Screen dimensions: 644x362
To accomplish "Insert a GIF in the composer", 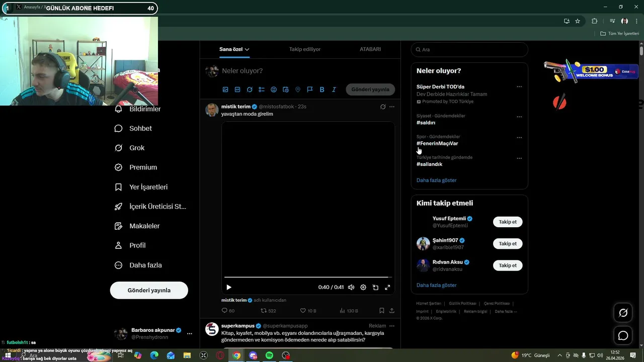I will [x=237, y=89].
